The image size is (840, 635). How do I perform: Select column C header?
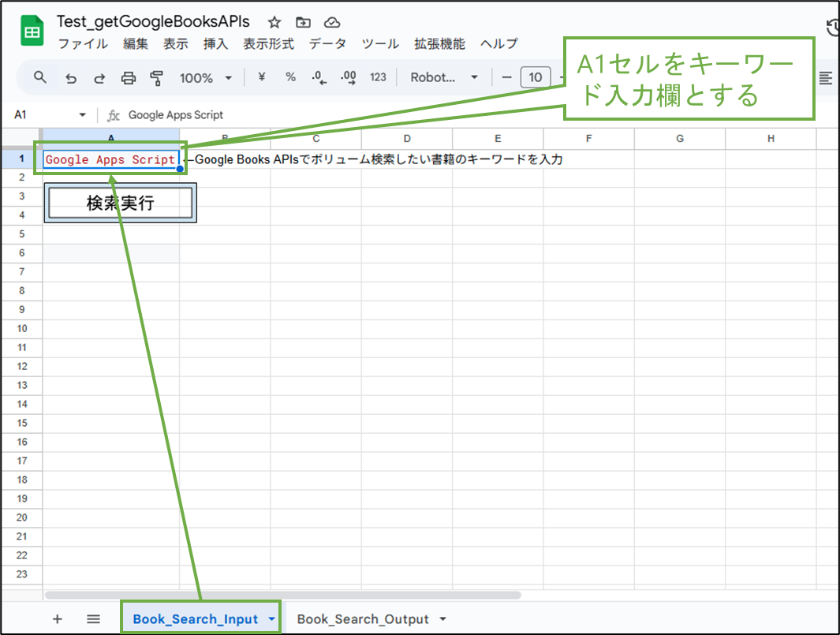coord(316,139)
